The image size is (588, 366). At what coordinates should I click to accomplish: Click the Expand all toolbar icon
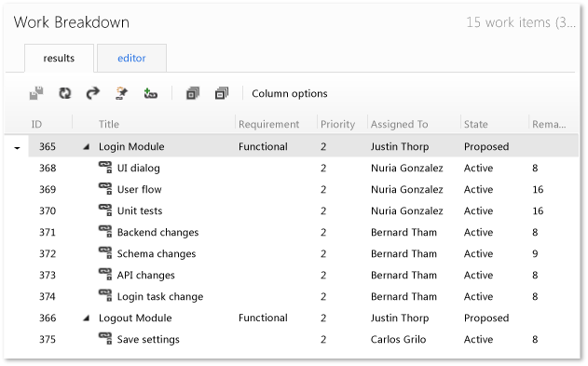coord(193,93)
